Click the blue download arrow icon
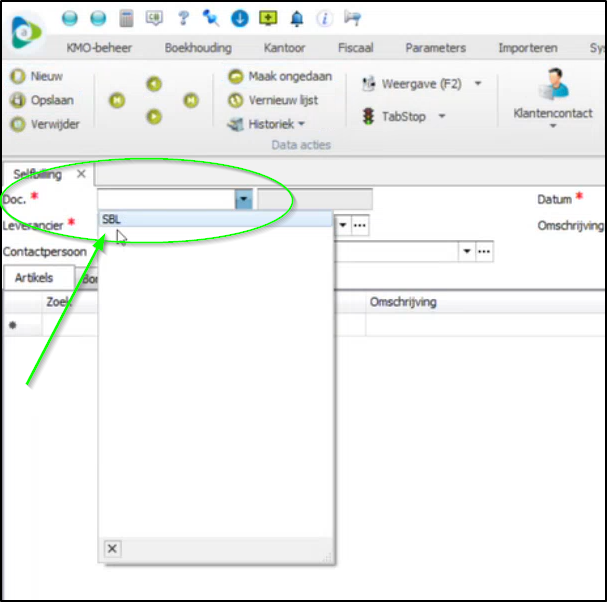Screen dimensions: 607x602 (239, 18)
